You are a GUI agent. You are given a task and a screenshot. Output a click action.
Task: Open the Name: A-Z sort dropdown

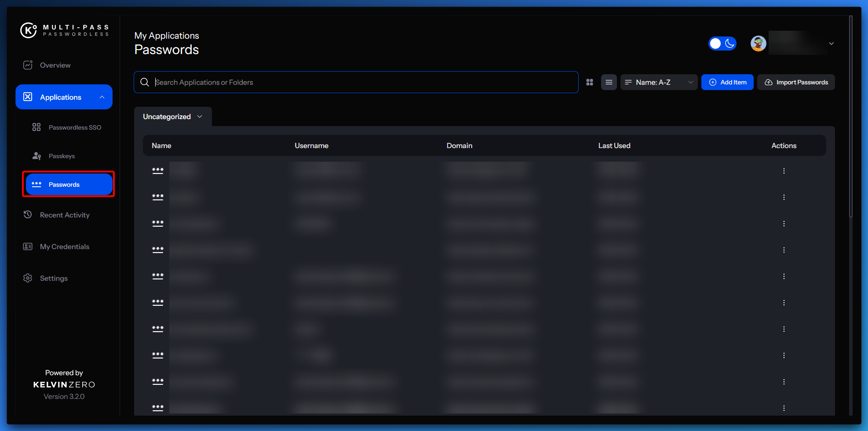[658, 82]
